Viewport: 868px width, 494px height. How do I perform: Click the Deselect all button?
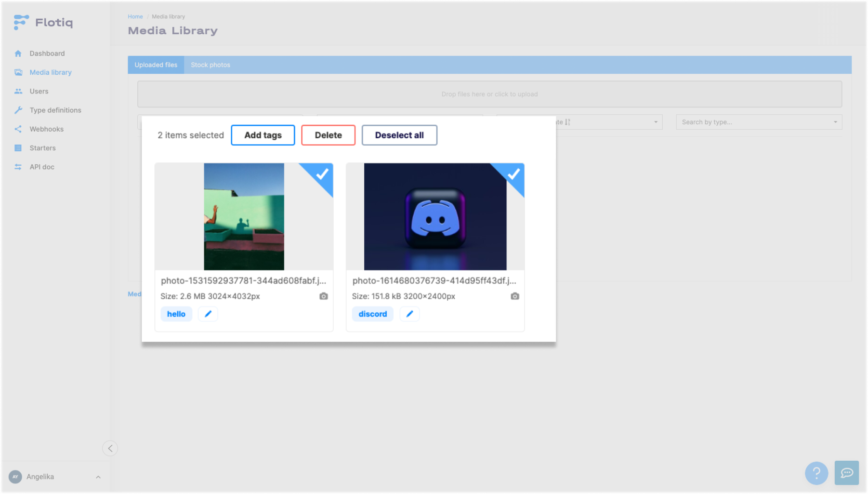[400, 135]
